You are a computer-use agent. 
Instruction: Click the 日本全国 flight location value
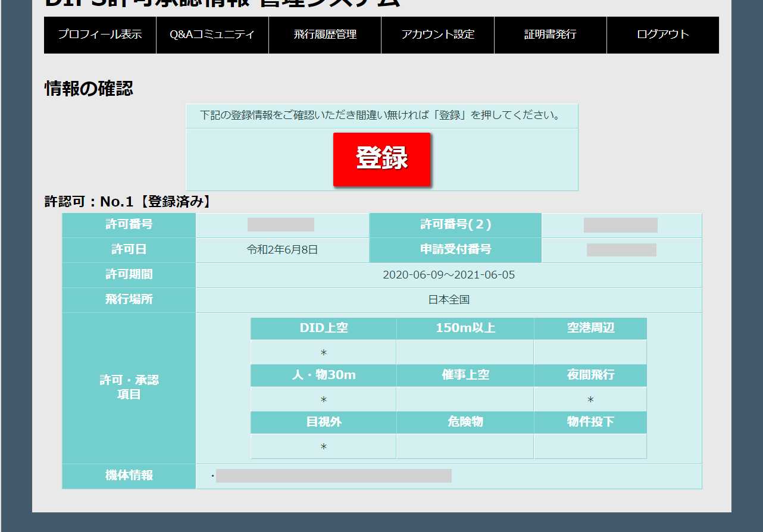449,300
